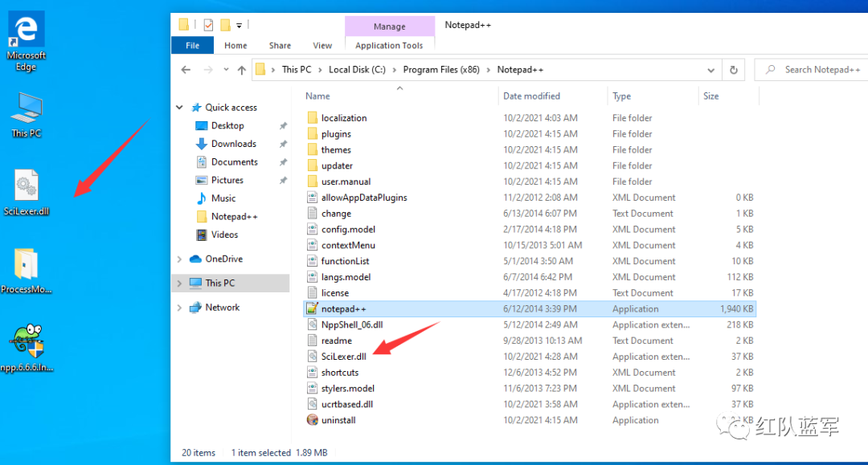Refresh the Notepad++ folder view
This screenshot has width=868, height=465.
[x=734, y=70]
